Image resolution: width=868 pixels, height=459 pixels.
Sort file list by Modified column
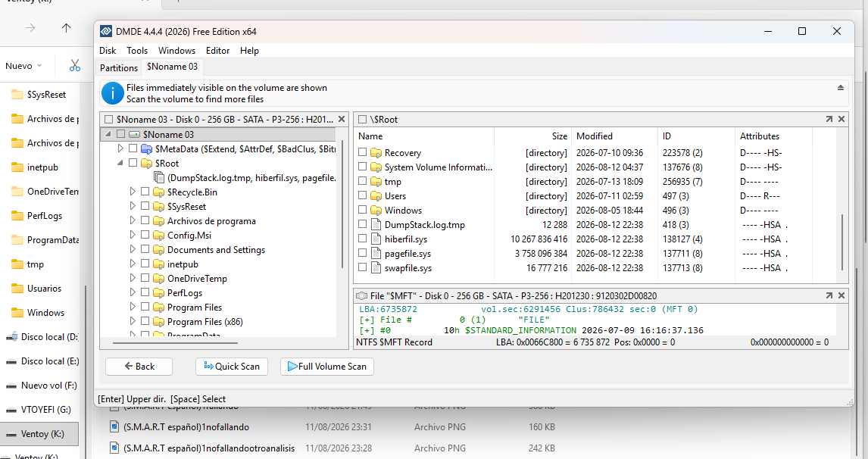[594, 136]
